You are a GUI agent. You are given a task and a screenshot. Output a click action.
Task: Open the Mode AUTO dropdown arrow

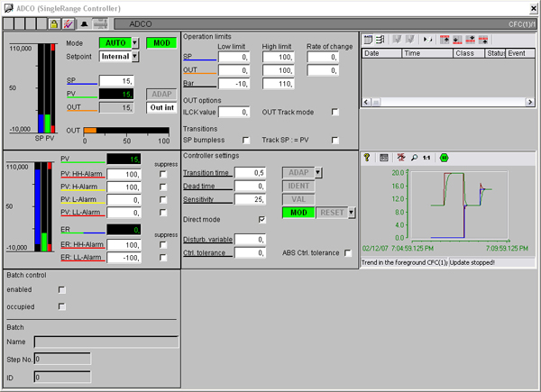(135, 42)
